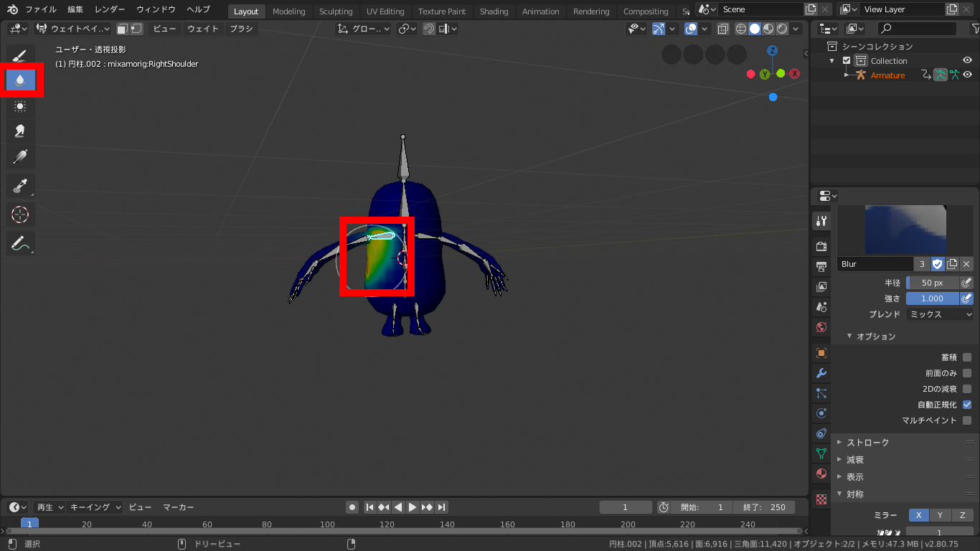Open 再生 playback dropdown in timeline
The height and width of the screenshot is (551, 980).
coord(50,507)
